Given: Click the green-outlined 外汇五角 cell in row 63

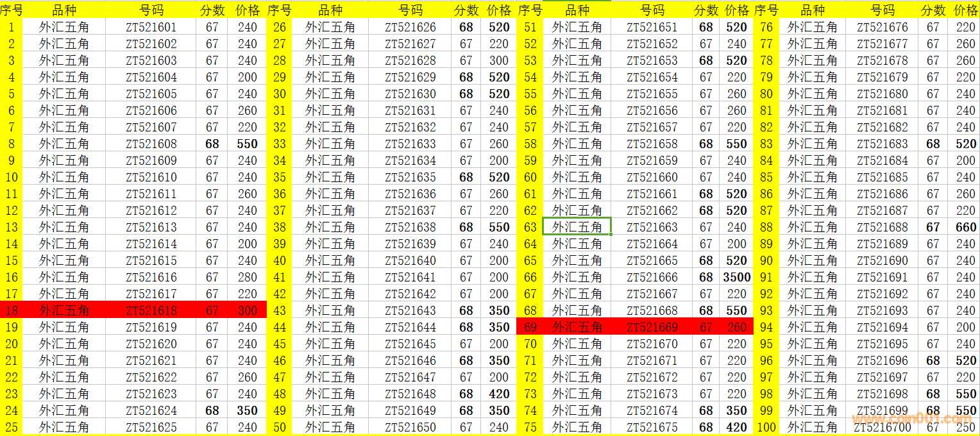Looking at the screenshot, I should [x=577, y=227].
